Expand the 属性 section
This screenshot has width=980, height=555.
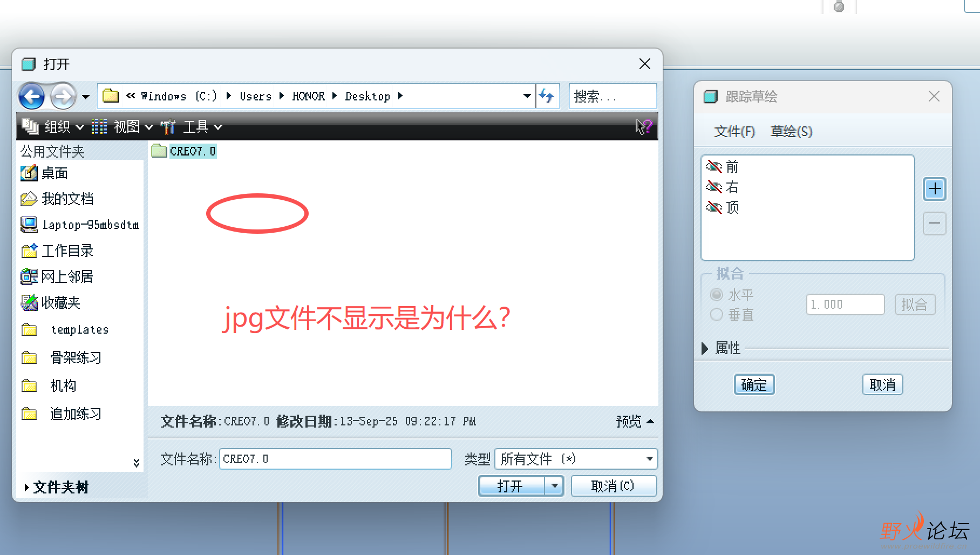pyautogui.click(x=705, y=348)
